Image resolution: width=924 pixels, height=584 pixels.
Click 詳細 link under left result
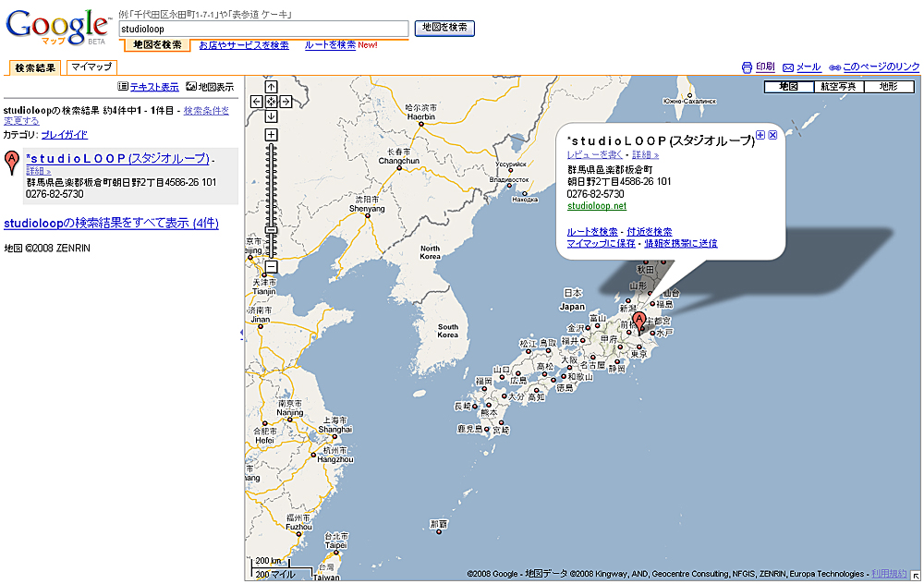(x=38, y=171)
